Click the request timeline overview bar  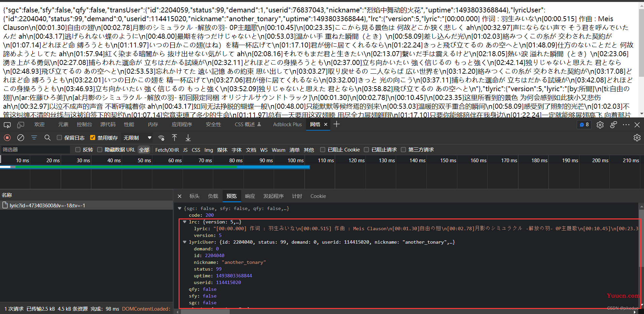click(155, 167)
